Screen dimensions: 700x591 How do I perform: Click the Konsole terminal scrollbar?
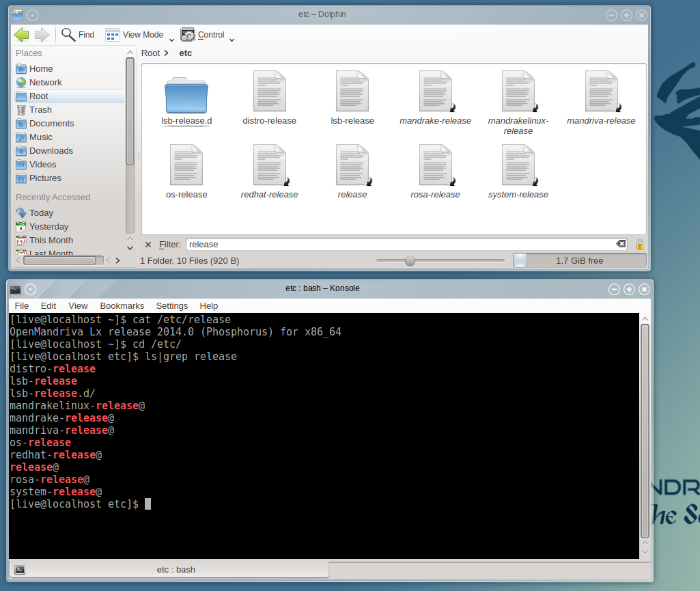(645, 431)
